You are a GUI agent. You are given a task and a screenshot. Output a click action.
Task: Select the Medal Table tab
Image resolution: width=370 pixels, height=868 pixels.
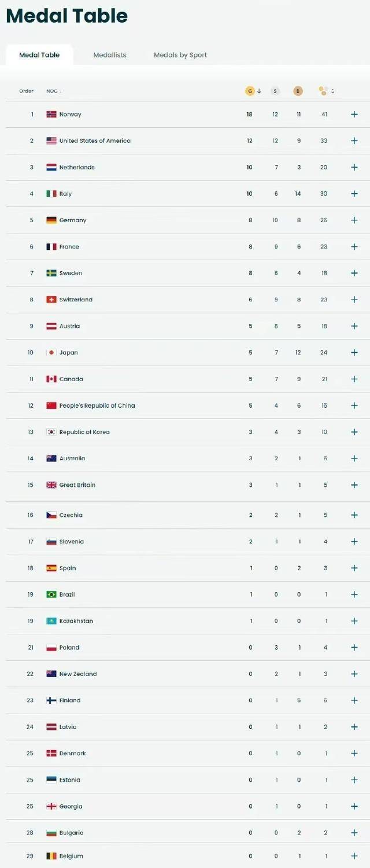(39, 55)
